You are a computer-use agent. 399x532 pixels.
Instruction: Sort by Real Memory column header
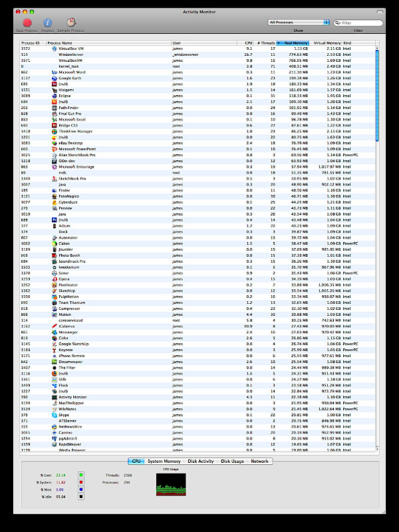pyautogui.click(x=293, y=43)
